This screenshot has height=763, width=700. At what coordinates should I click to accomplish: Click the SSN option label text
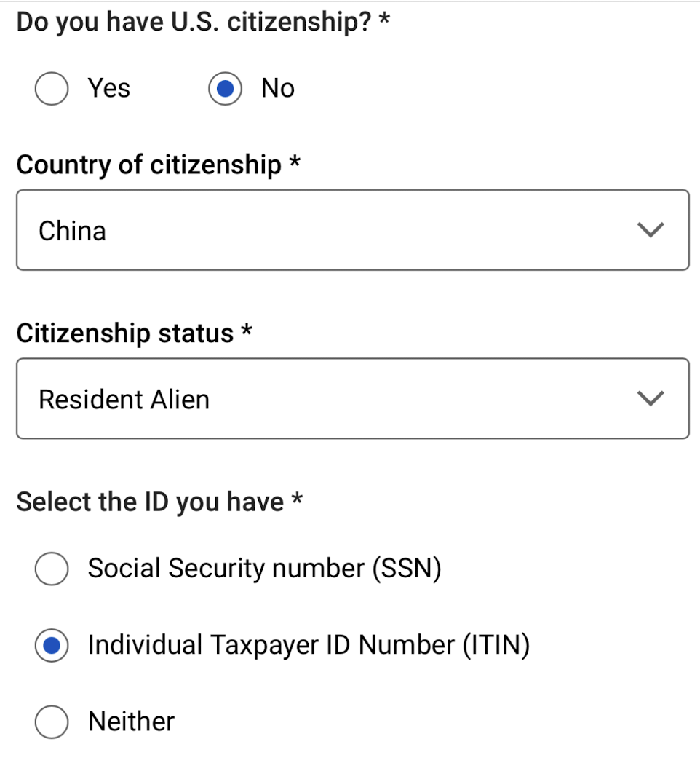point(263,569)
